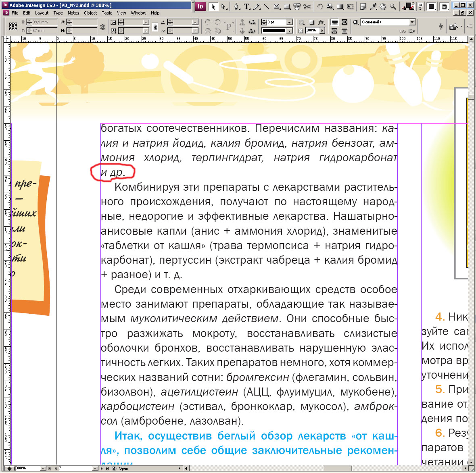The width and height of the screenshot is (476, 473).
Task: Select the Pen tool
Action: [x=237, y=6]
